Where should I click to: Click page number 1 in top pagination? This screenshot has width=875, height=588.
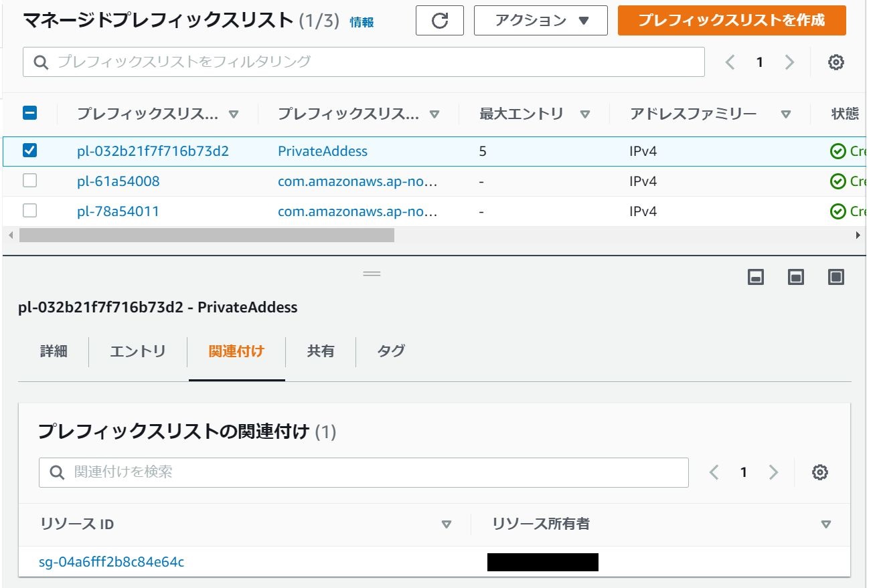(759, 62)
